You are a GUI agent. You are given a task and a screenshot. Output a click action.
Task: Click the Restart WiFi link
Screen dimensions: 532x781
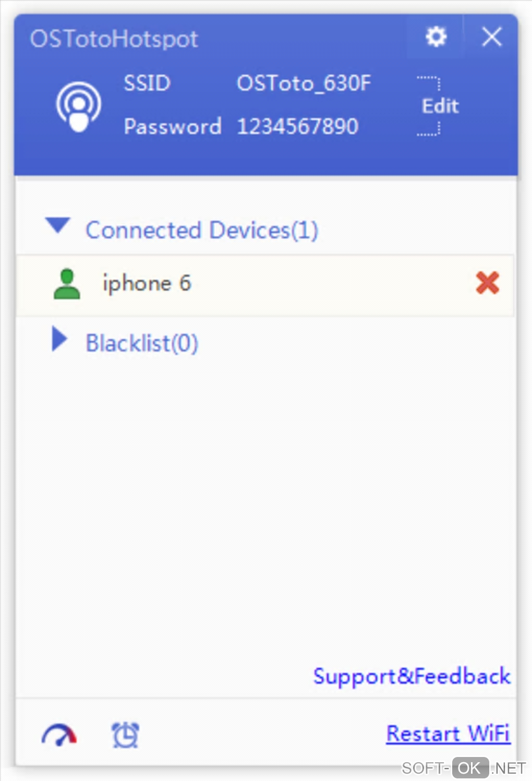448,734
